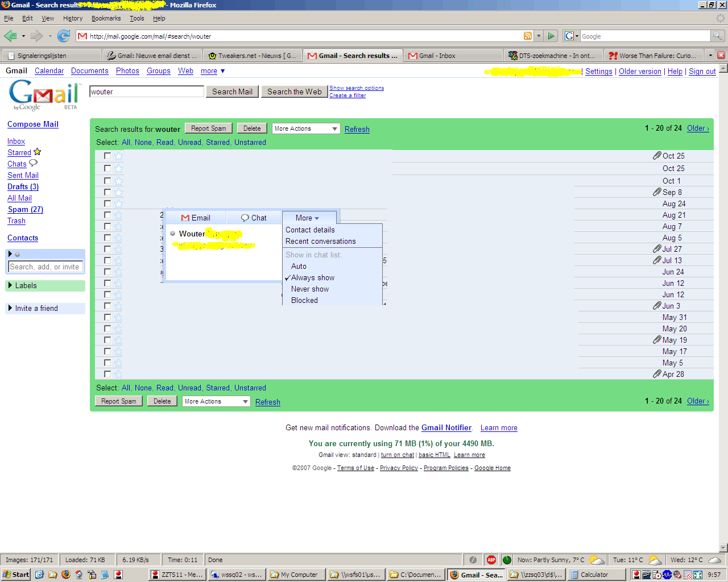Go back with the green Back arrow

pos(10,36)
